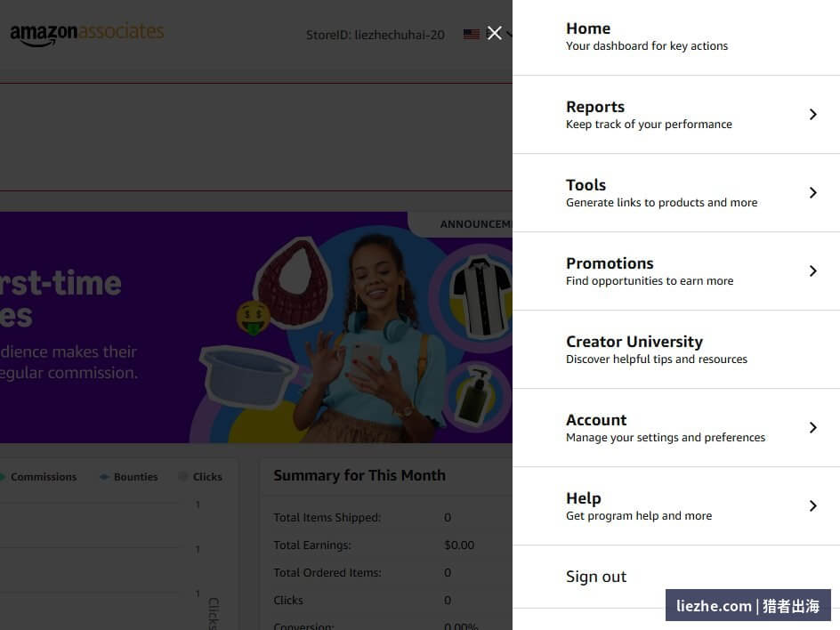The image size is (840, 630).
Task: Click the Total Ordered Items label
Action: click(327, 573)
